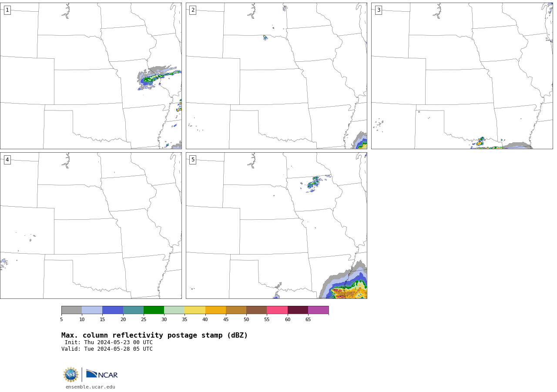Viewport: 557px width, 392px height.
Task: Click the colorbar tick label 50
Action: click(246, 320)
